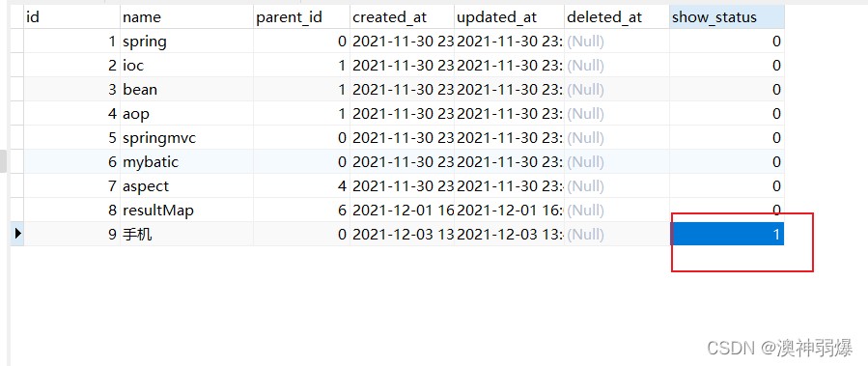Select the parent_id column header
Screen dimensions: 868x366
[x=301, y=17]
